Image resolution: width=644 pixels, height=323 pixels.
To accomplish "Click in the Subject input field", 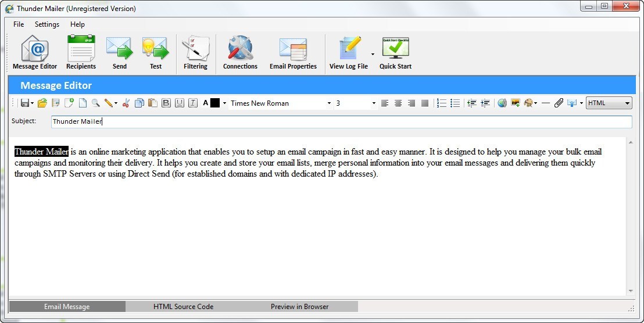I will (341, 121).
